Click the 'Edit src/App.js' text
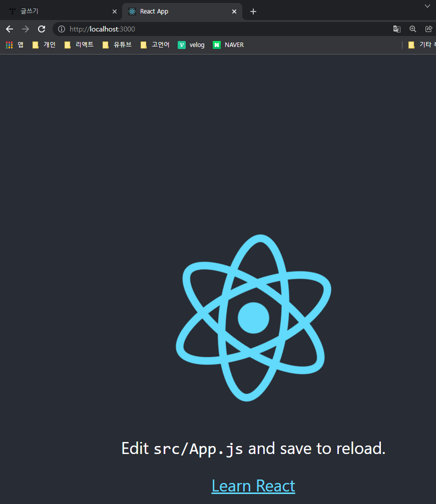436x504 pixels. click(x=182, y=448)
